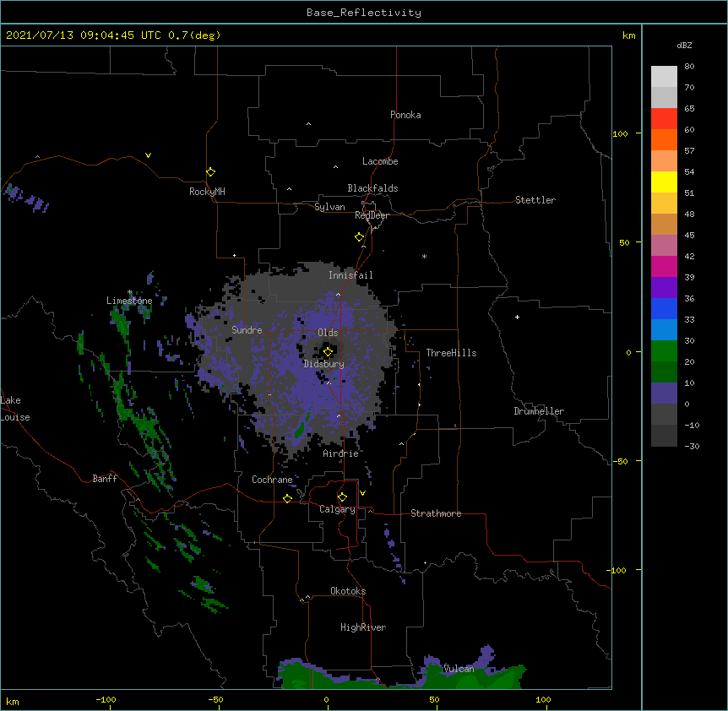Viewport: 728px width, 711px height.
Task: Click the HighRiver label
Action: point(363,627)
